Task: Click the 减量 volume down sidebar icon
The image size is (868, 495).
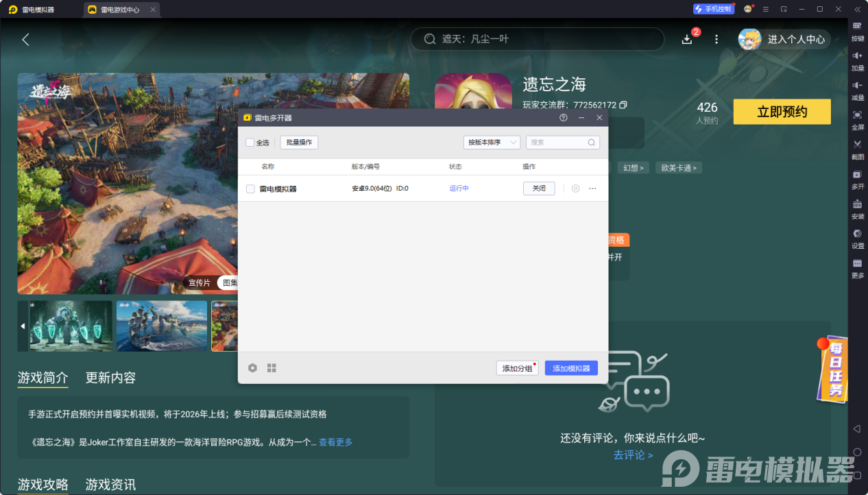Action: (857, 90)
